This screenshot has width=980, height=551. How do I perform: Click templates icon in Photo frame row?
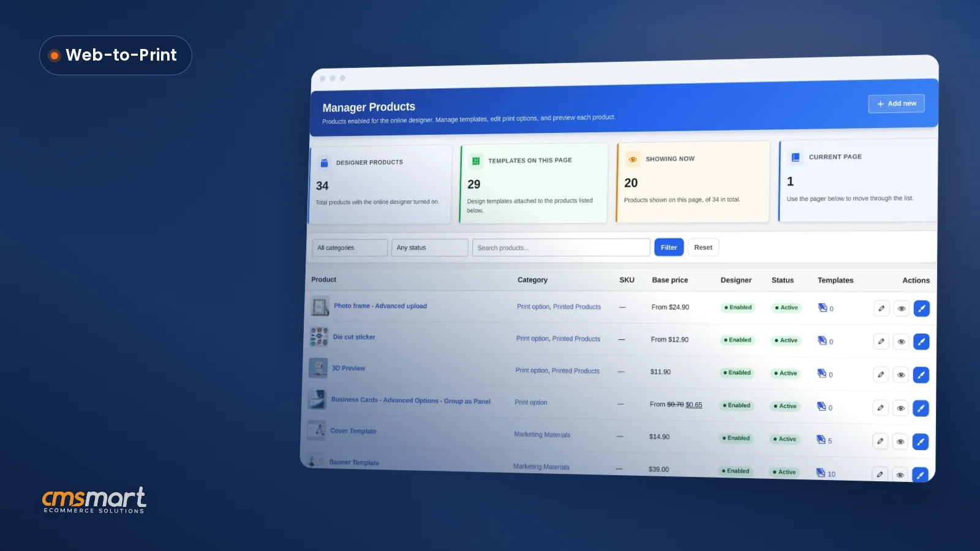[x=823, y=307]
